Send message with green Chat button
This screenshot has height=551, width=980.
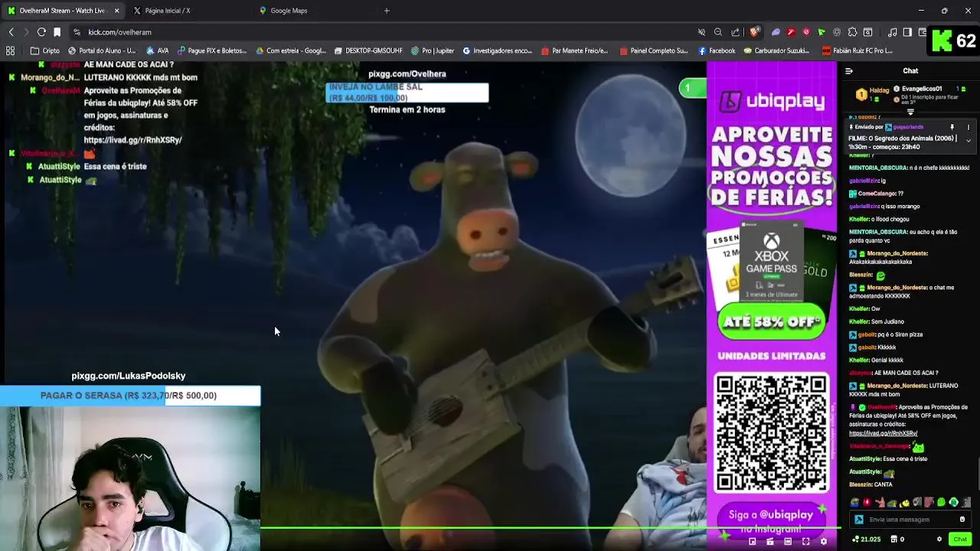tap(960, 540)
